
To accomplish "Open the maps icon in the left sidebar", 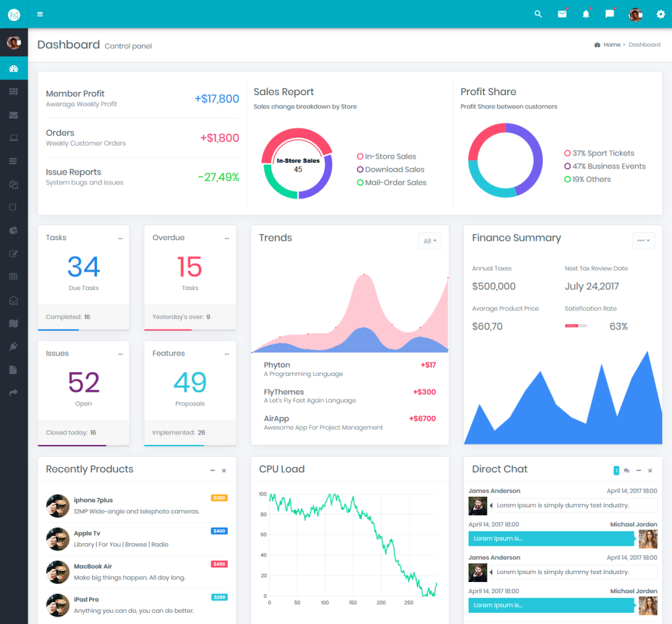I will click(x=13, y=323).
